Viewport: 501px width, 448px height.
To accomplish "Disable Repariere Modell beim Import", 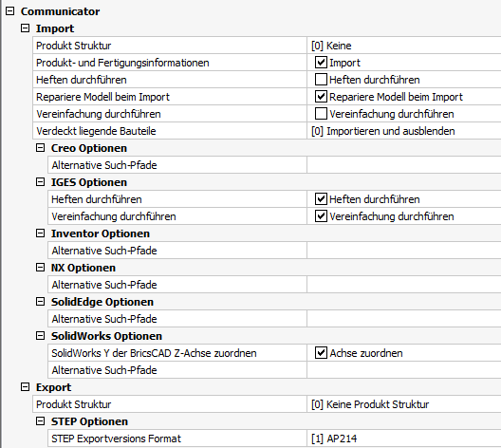I will click(321, 97).
